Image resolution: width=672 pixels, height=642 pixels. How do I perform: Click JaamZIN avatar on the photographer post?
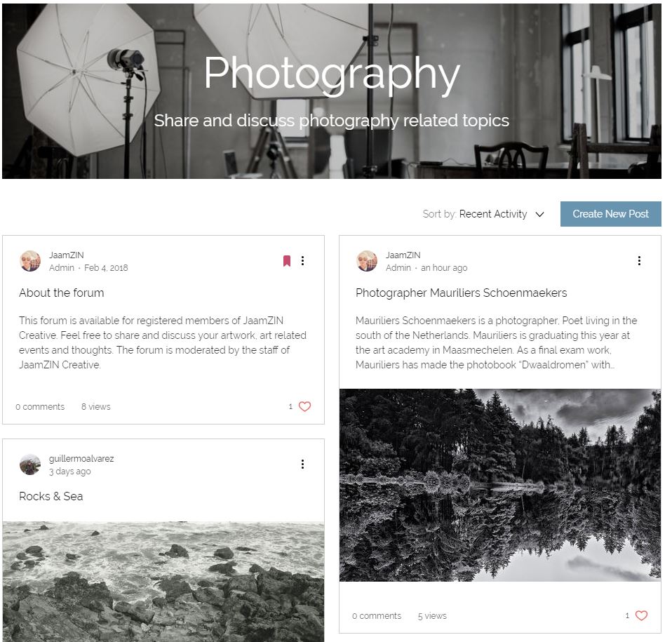point(367,261)
